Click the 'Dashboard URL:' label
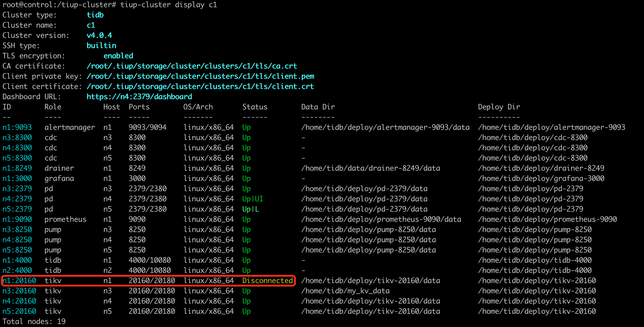Viewport: 644px width, 327px height. pyautogui.click(x=32, y=97)
